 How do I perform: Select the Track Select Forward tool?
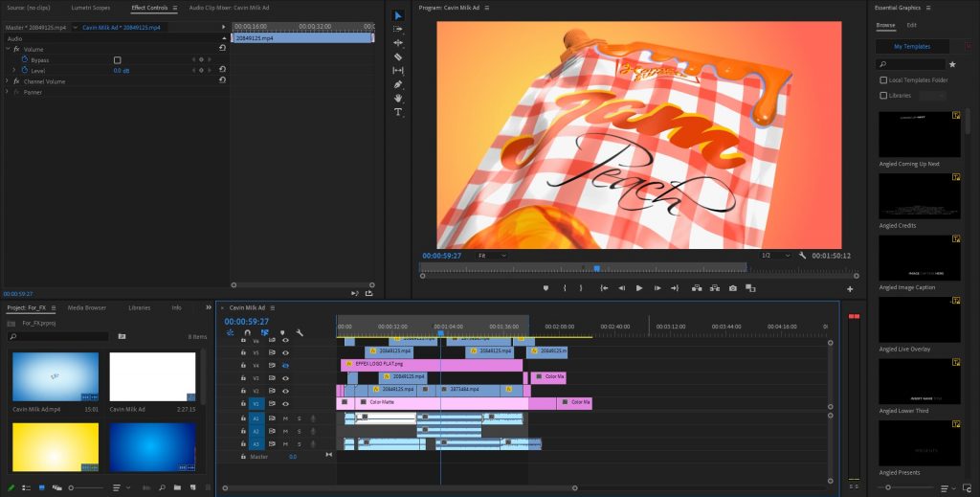(397, 30)
